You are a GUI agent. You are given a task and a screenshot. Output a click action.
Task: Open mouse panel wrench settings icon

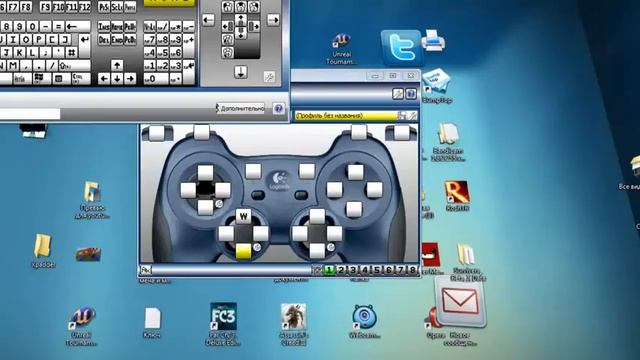coord(269,77)
